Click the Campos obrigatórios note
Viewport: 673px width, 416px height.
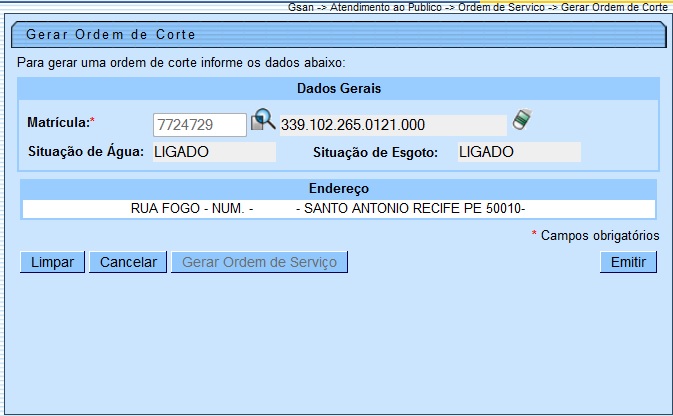pos(595,235)
